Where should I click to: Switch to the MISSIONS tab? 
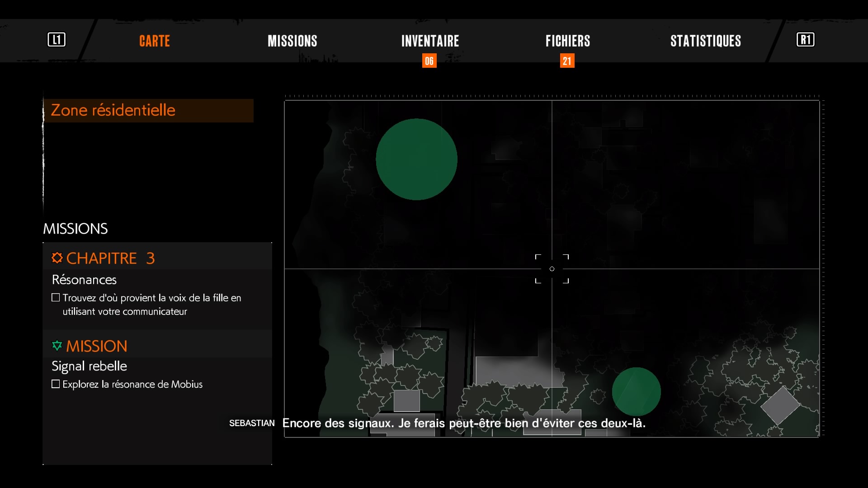292,41
